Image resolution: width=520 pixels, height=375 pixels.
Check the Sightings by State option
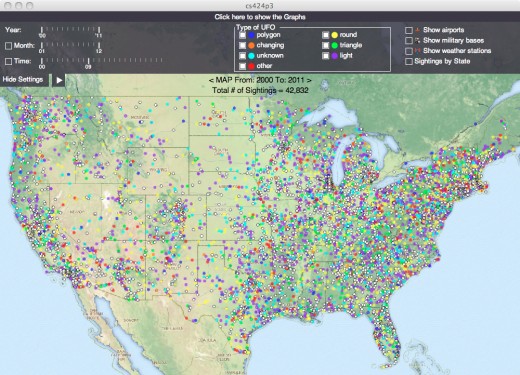click(x=409, y=62)
